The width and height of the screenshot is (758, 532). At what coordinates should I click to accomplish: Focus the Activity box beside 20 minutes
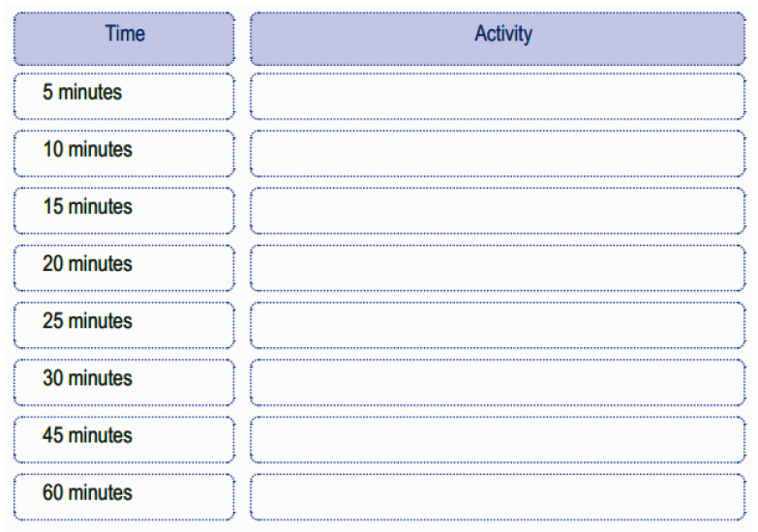click(498, 266)
